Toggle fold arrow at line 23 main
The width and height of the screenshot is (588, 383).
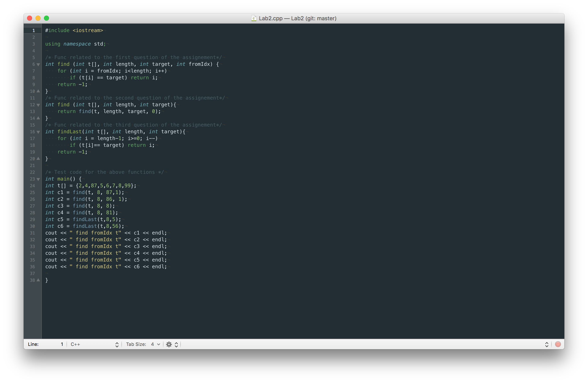(x=38, y=179)
